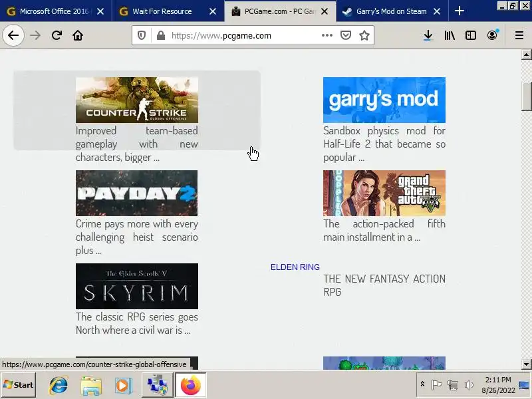Screen dimensions: 532x399
Task: Click 'THE NEW FANTASY ACTION RPG' text
Action: pyautogui.click(x=384, y=285)
